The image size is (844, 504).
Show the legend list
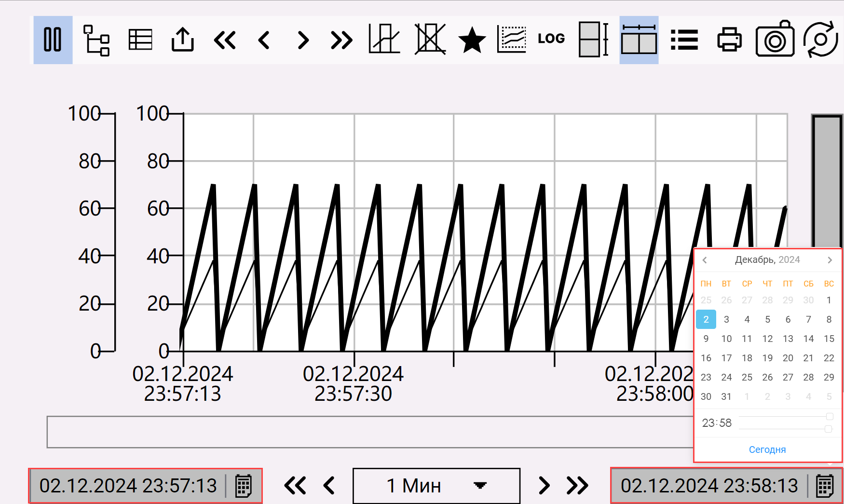click(684, 40)
